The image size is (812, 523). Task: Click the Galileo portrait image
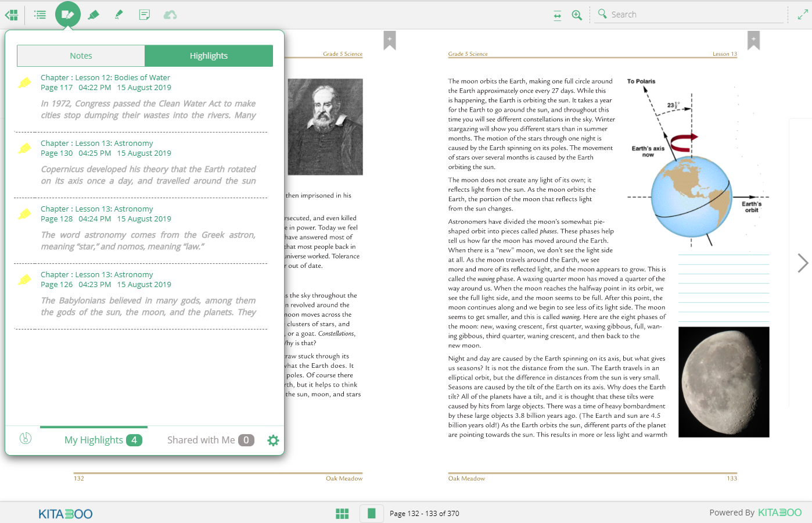pyautogui.click(x=325, y=127)
